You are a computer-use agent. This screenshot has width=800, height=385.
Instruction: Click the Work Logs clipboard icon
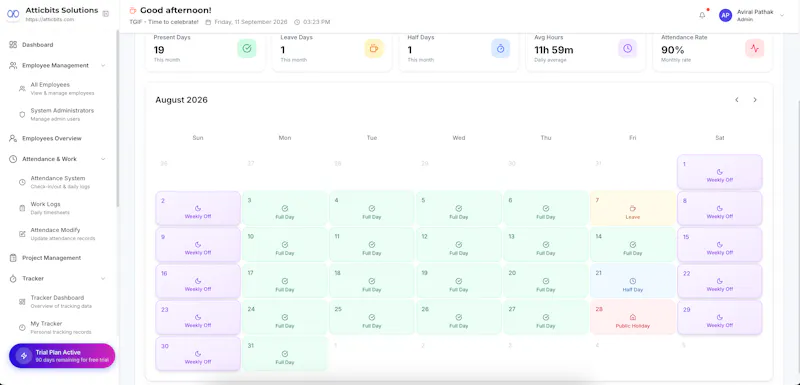[22, 208]
